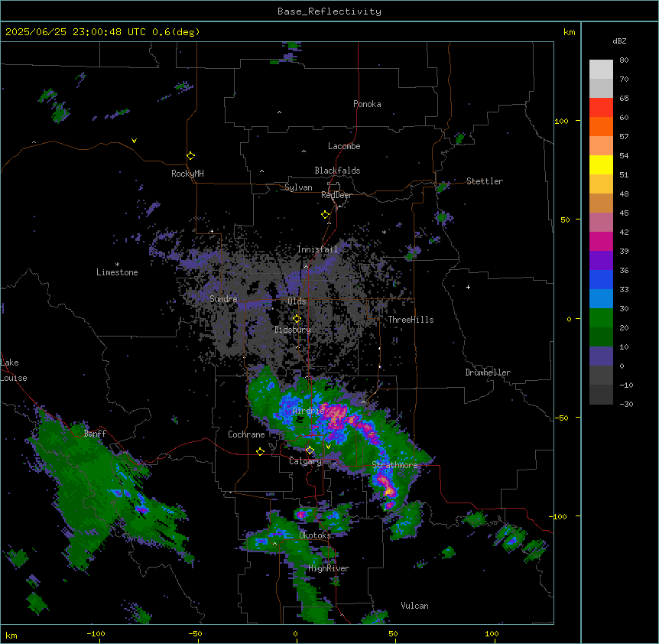Select the orange 57-60 dBZ legend swatch

[x=601, y=127]
